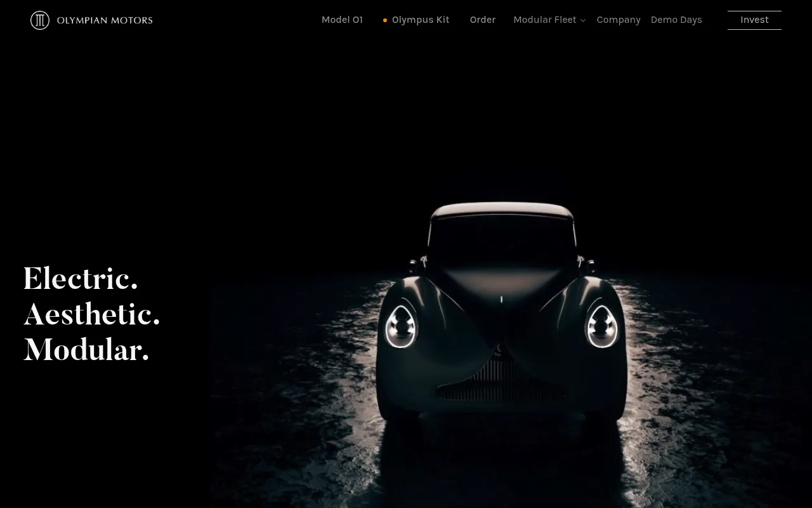Click the orange dot beside Olympus Kit
The height and width of the screenshot is (508, 812).
385,20
